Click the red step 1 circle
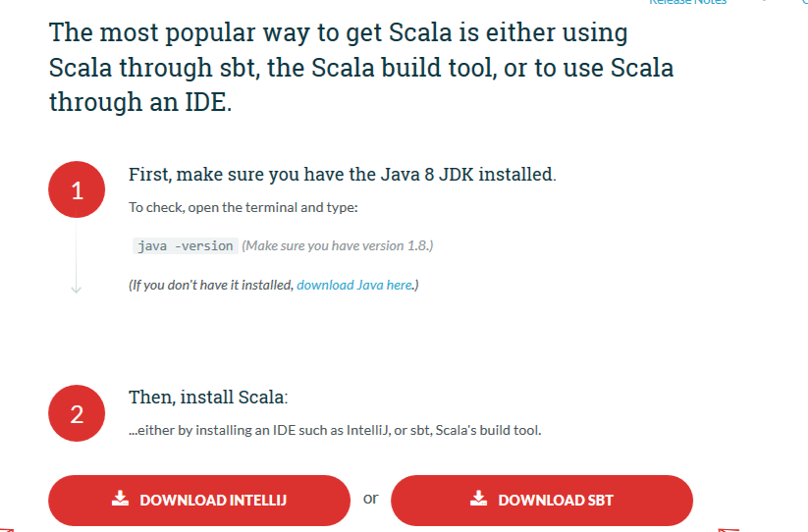 pyautogui.click(x=77, y=190)
